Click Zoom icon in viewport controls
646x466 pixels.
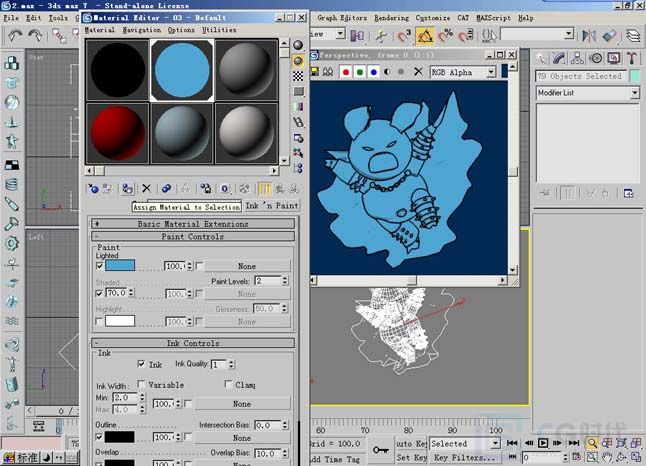click(592, 443)
